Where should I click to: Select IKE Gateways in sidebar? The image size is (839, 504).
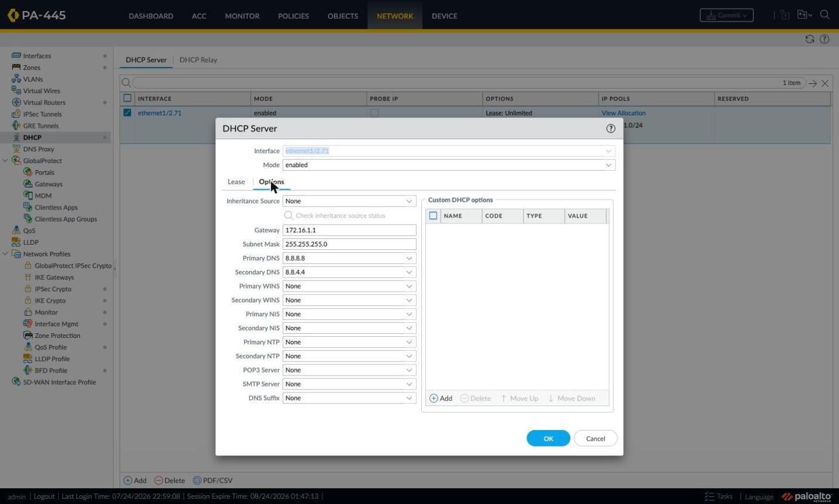tap(54, 277)
